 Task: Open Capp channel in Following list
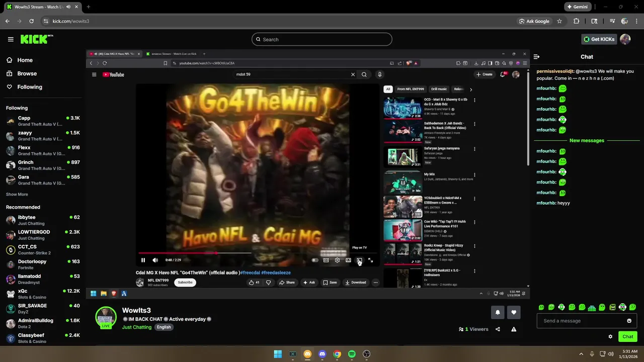pos(43,121)
